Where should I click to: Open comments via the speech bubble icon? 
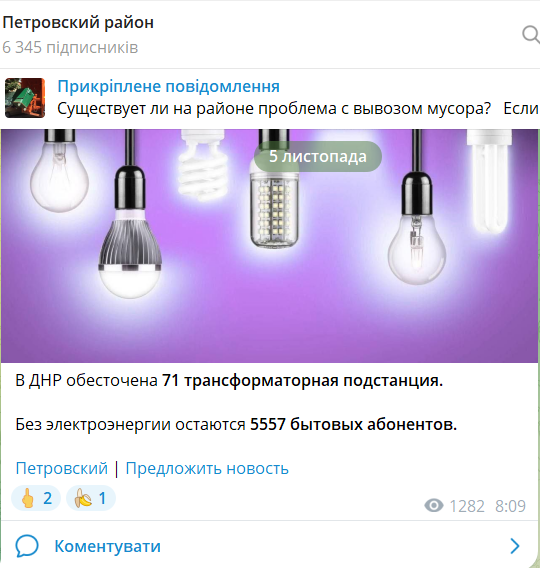[x=27, y=546]
